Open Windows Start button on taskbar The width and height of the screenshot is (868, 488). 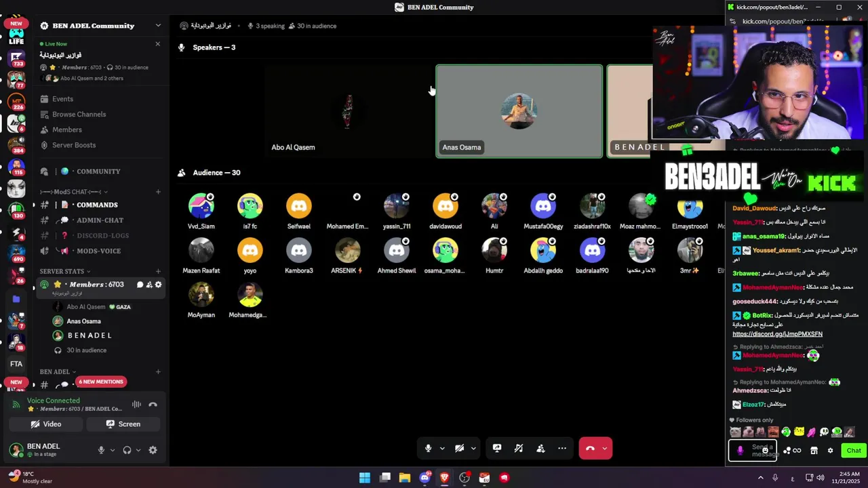(x=365, y=478)
